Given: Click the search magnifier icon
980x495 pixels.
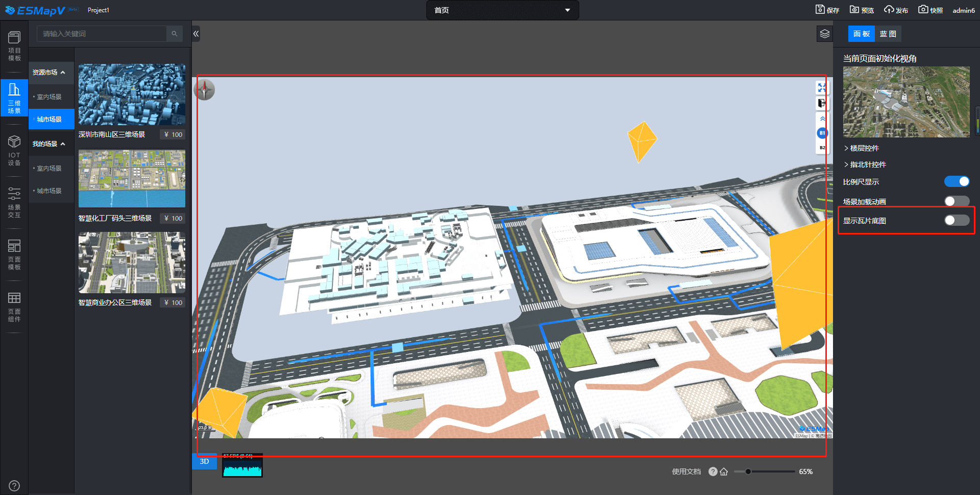Looking at the screenshot, I should [175, 34].
